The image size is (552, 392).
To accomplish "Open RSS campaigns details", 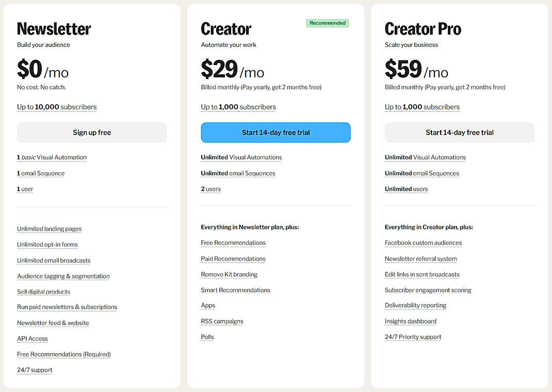I will click(222, 321).
